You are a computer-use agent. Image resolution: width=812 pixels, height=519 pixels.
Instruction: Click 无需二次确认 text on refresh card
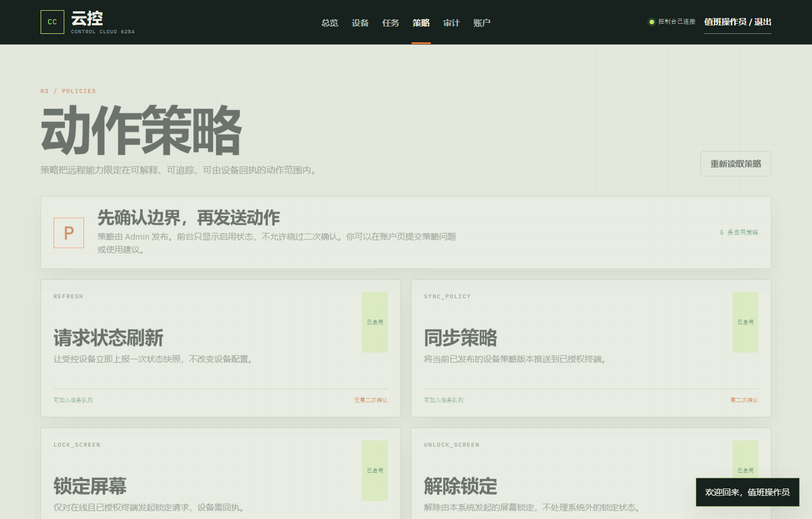[371, 400]
